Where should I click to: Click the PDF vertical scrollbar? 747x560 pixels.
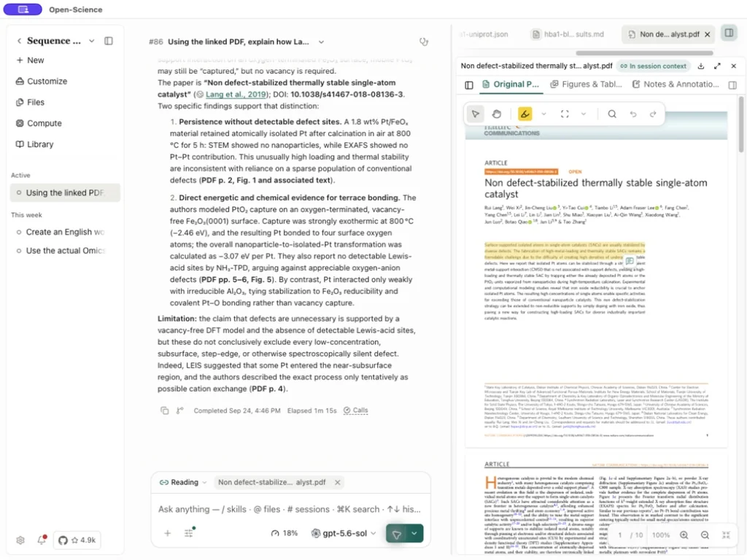point(741,125)
